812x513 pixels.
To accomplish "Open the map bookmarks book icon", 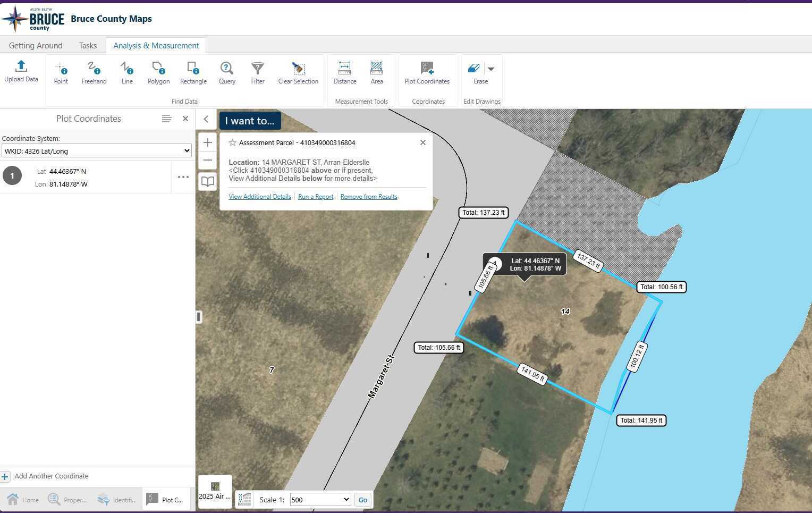I will 208,181.
